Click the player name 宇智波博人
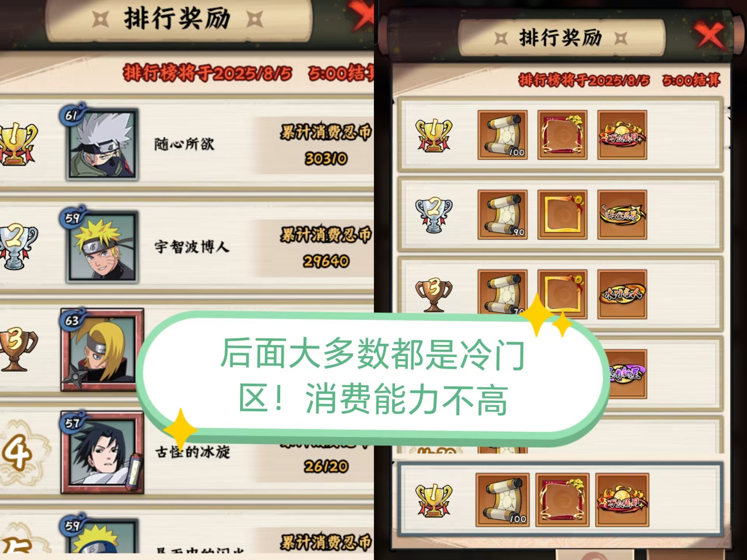 pos(192,247)
